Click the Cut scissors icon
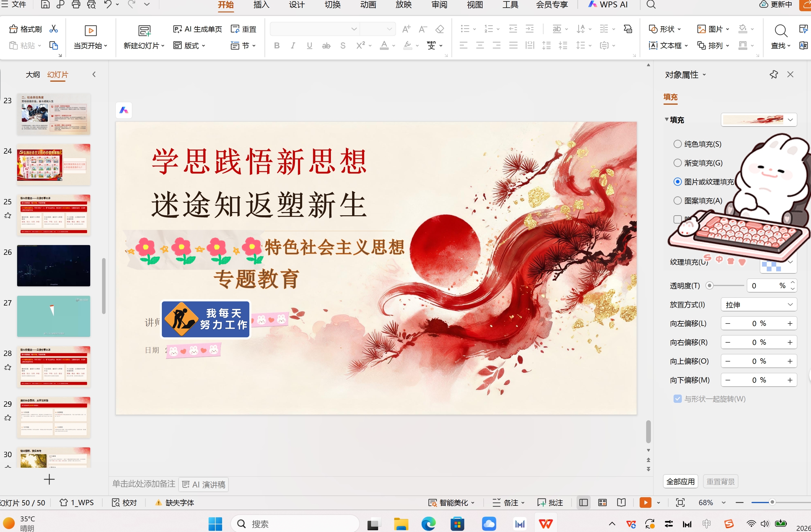 (x=53, y=29)
